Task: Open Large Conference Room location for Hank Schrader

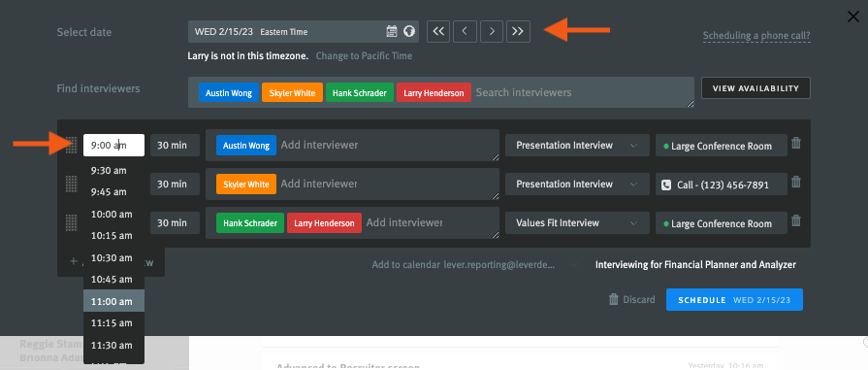Action: (722, 223)
